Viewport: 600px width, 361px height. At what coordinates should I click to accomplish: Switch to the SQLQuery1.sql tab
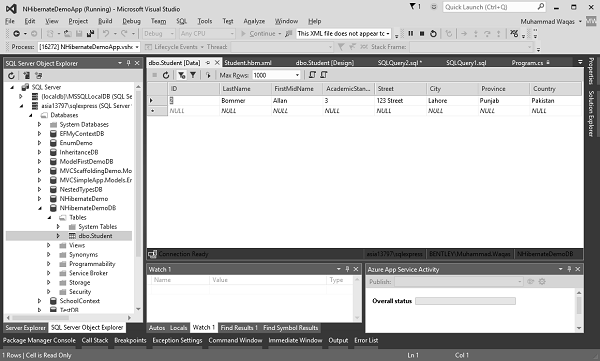pos(466,62)
